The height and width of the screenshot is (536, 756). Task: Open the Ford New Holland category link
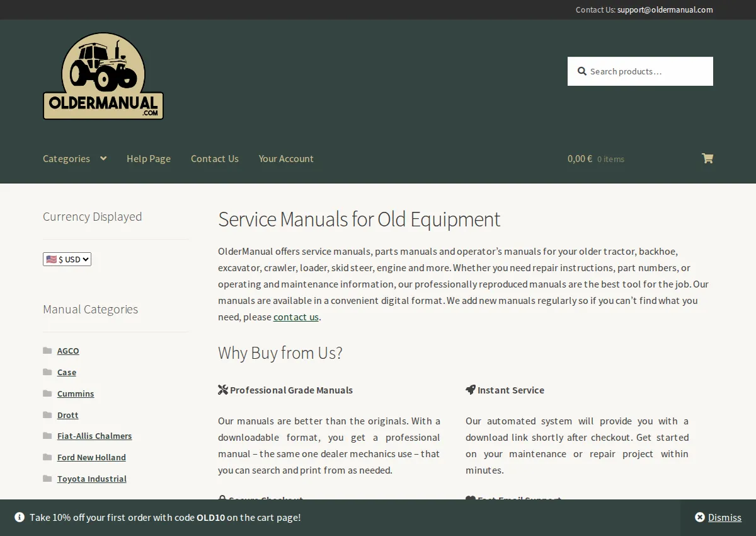(91, 457)
